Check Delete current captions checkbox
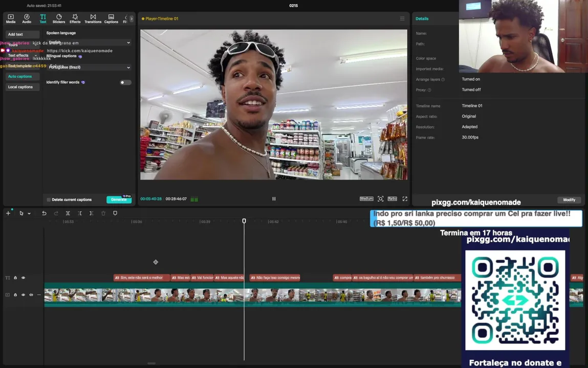The width and height of the screenshot is (588, 368). pyautogui.click(x=49, y=199)
